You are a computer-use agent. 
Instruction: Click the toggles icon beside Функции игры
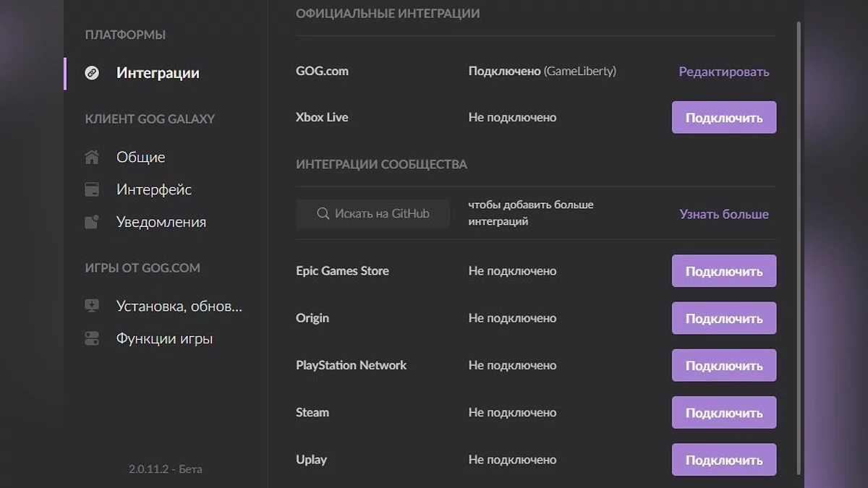[92, 338]
